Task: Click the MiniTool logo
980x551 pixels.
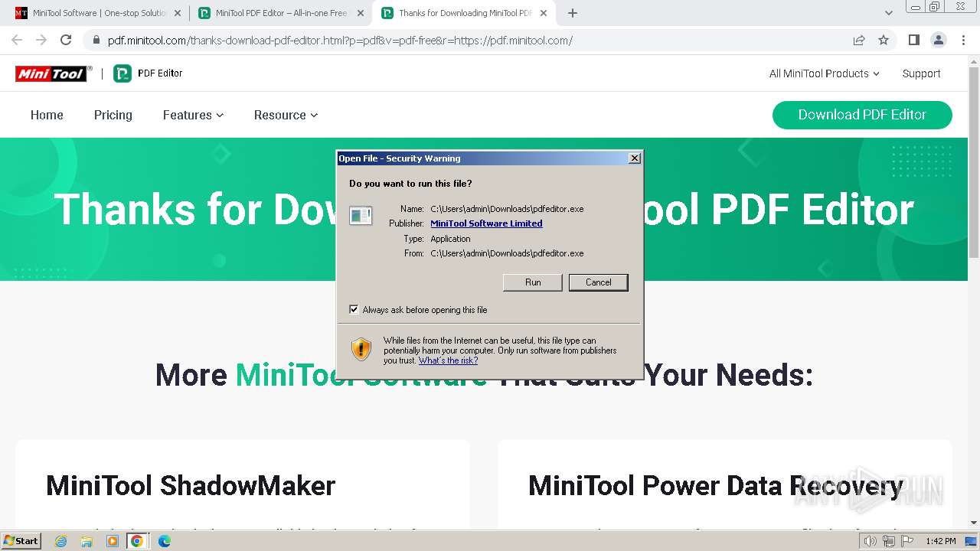Action: point(52,73)
